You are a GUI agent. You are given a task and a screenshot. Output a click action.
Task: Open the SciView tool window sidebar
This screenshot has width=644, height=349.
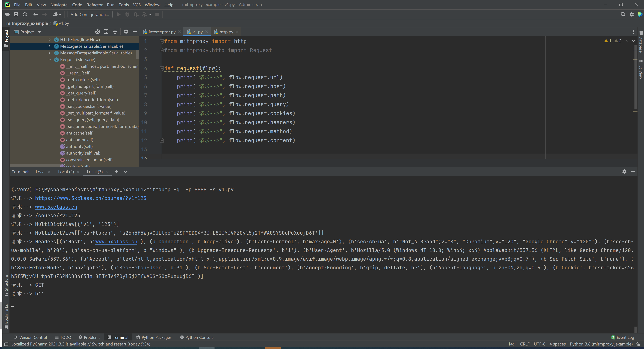click(641, 69)
